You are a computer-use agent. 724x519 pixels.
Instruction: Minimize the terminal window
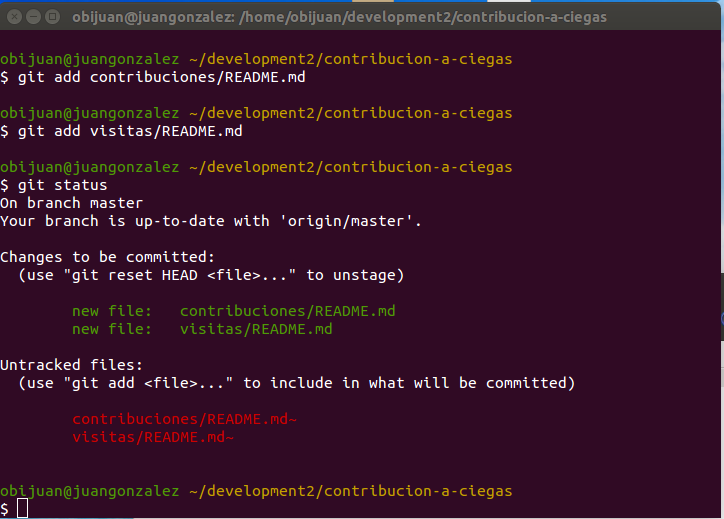(32, 17)
